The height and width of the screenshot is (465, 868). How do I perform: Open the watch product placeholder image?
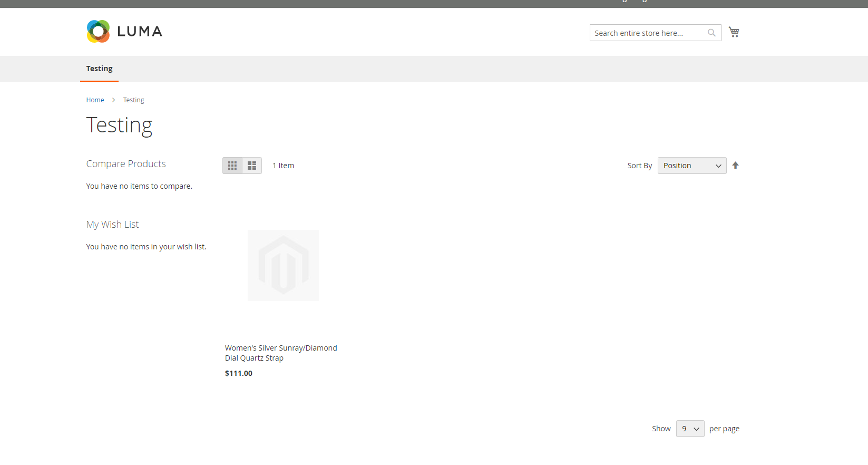point(283,265)
